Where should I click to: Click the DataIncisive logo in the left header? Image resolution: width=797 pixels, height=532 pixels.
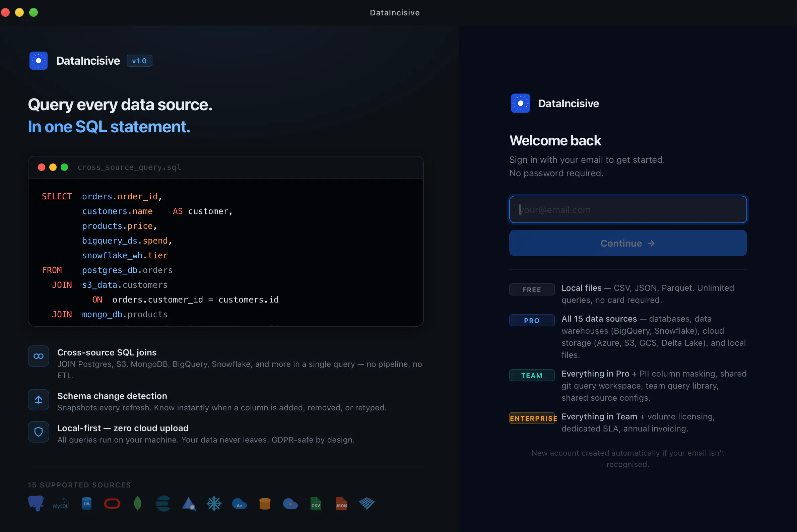(x=39, y=61)
